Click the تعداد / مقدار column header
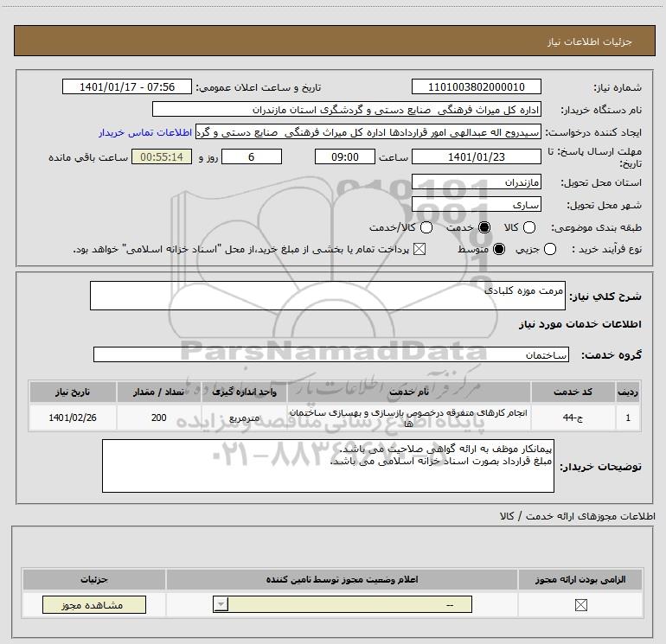Viewport: 666px width, 644px height. (159, 392)
